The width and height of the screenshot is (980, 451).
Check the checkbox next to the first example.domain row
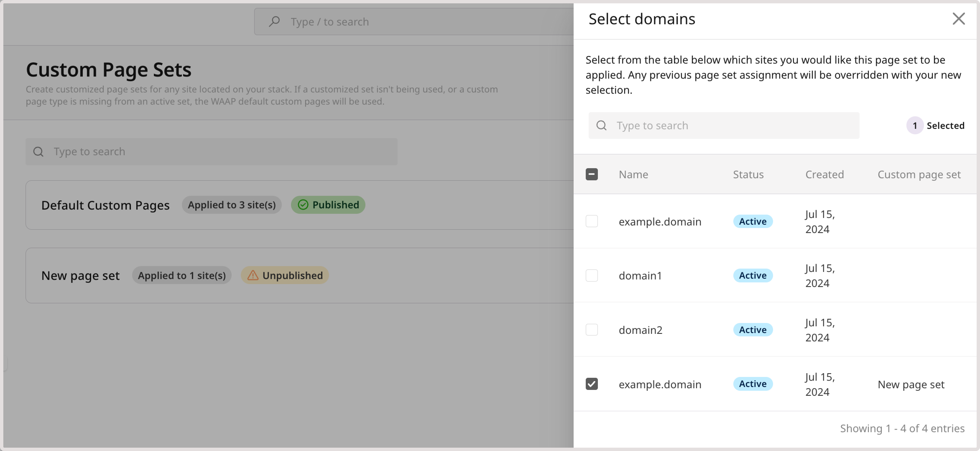click(592, 221)
